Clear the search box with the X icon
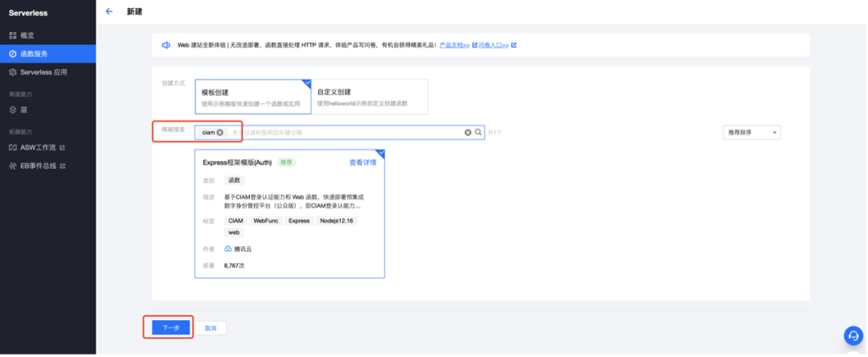The width and height of the screenshot is (868, 357). coord(468,133)
